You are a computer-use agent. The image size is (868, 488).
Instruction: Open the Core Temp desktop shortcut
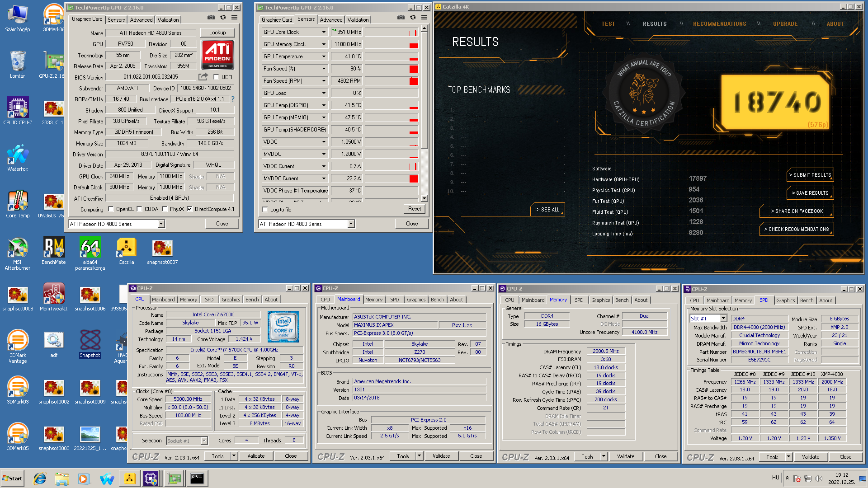(x=18, y=204)
